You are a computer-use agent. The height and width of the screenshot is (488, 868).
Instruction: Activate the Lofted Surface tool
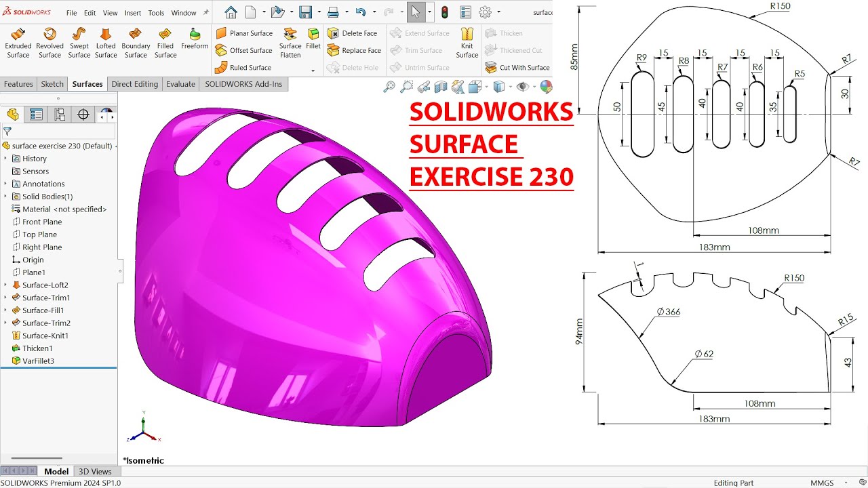(x=106, y=43)
